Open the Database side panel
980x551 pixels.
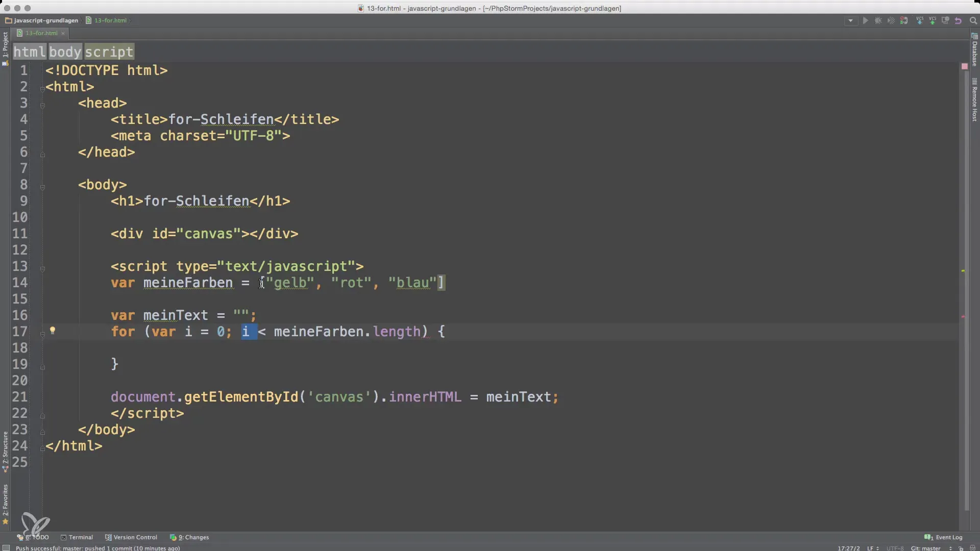pyautogui.click(x=974, y=50)
